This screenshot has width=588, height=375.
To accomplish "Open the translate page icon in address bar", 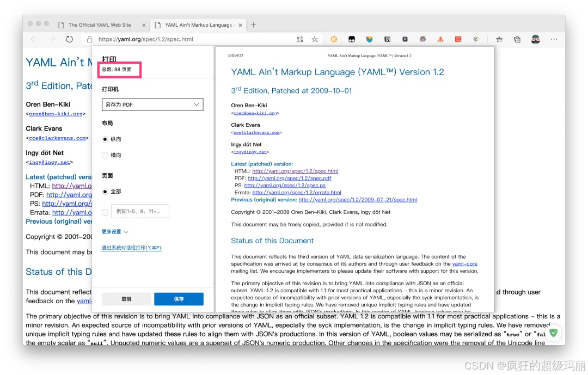I will point(300,39).
